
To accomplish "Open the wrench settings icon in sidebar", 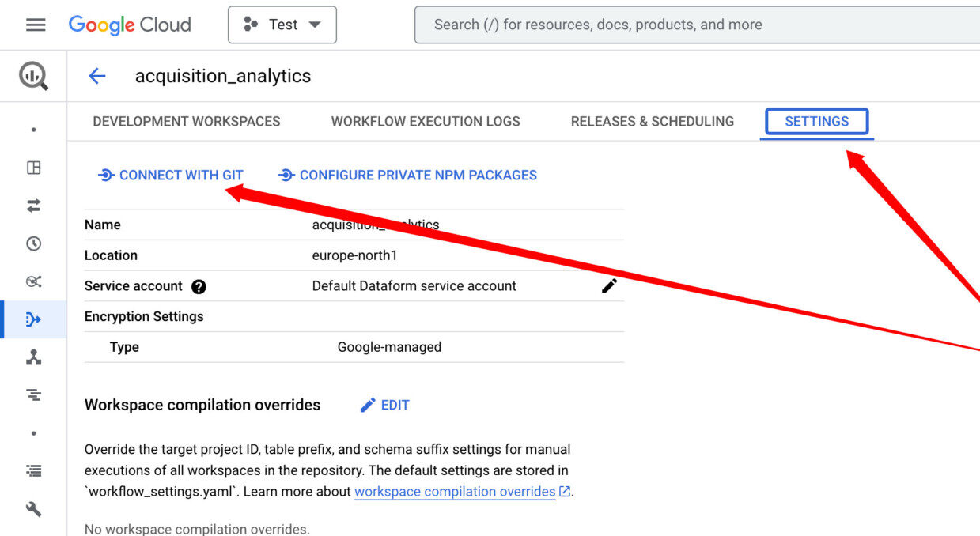I will point(33,509).
